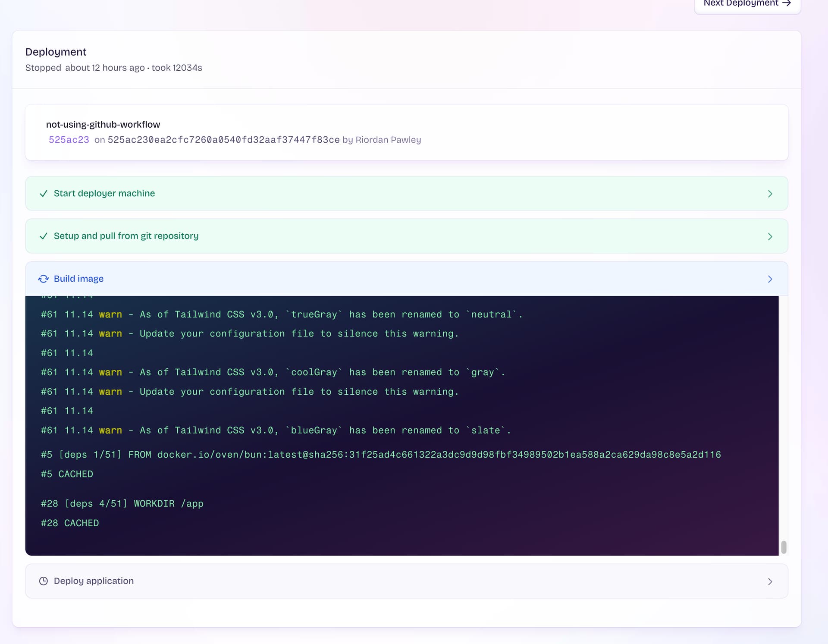This screenshot has height=644, width=828.
Task: Click the checkmark icon on Setup and pull
Action: [44, 236]
